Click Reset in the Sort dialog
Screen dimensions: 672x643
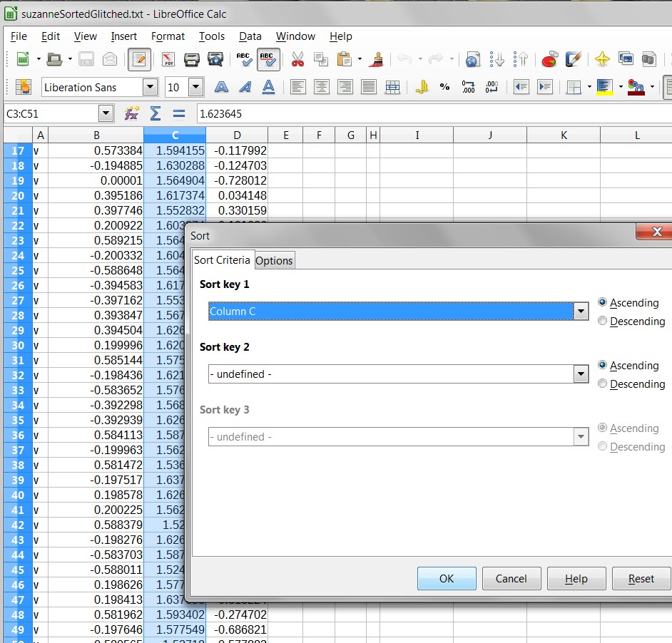[x=641, y=579]
